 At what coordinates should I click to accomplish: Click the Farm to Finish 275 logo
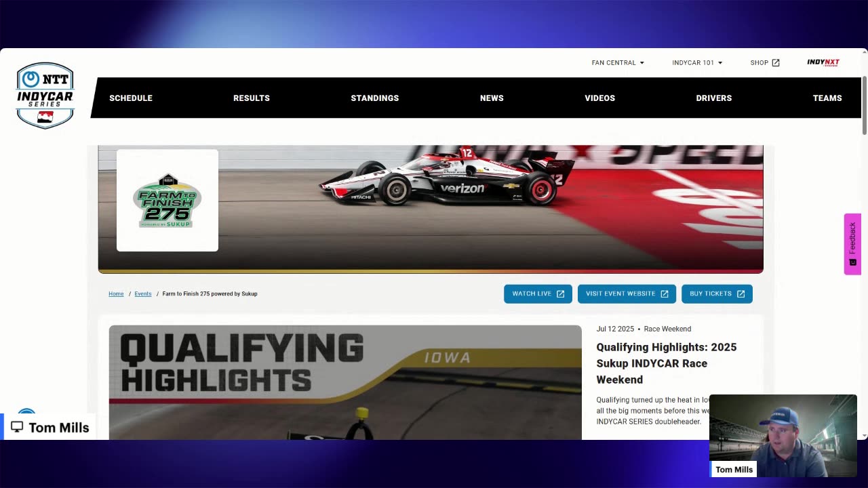pos(167,200)
